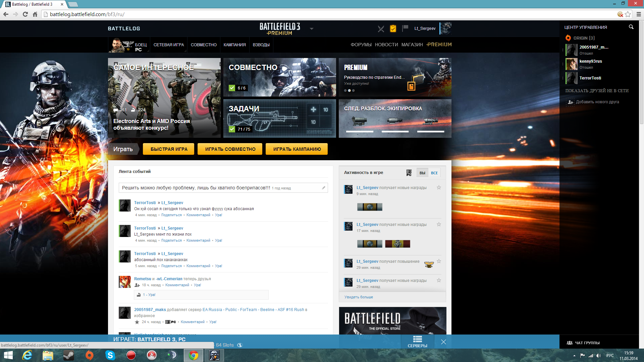Image resolution: width=644 pixels, height=362 pixels.
Task: Click the Chrome home button
Action: pyautogui.click(x=35, y=14)
